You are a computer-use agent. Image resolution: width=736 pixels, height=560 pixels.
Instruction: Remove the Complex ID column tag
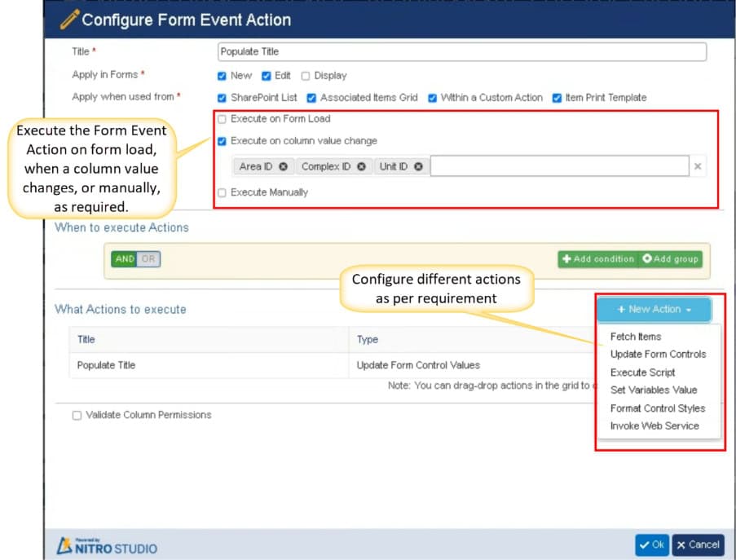pyautogui.click(x=361, y=166)
